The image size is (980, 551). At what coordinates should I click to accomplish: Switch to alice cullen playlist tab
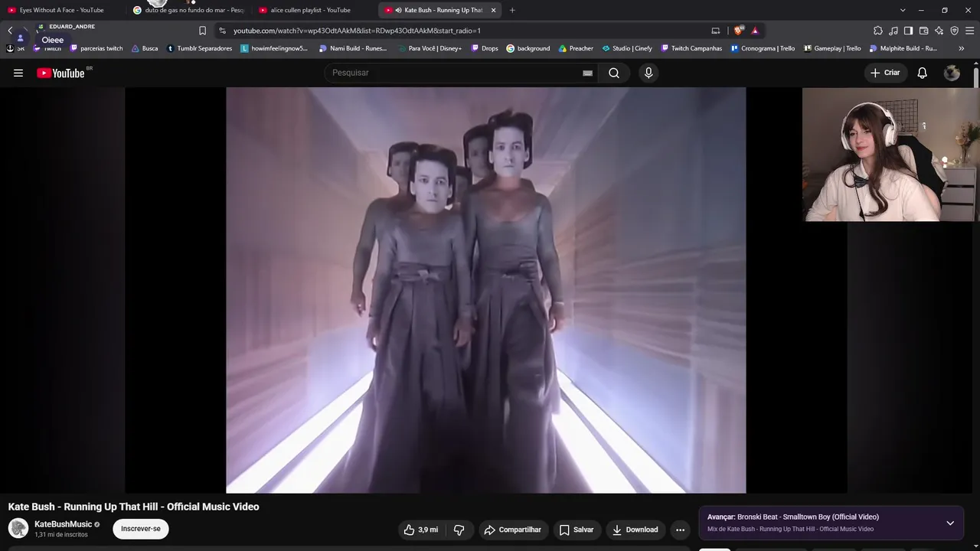click(314, 10)
